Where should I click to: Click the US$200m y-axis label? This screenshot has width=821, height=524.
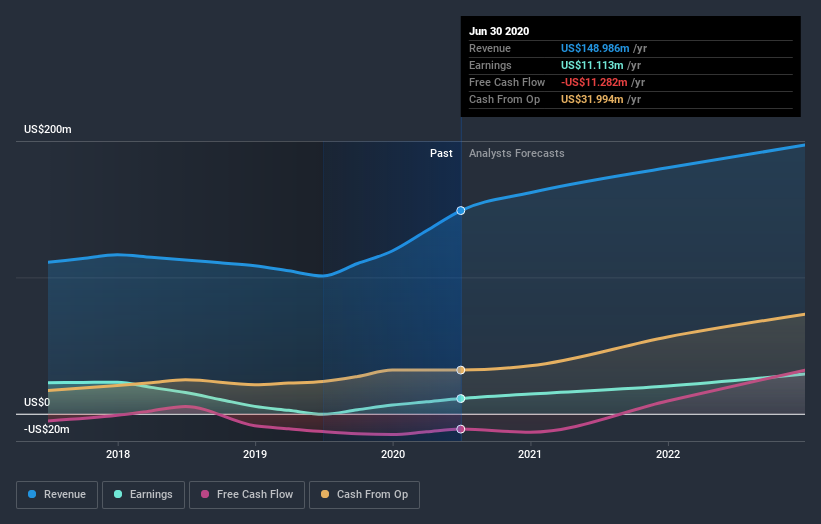pos(48,129)
